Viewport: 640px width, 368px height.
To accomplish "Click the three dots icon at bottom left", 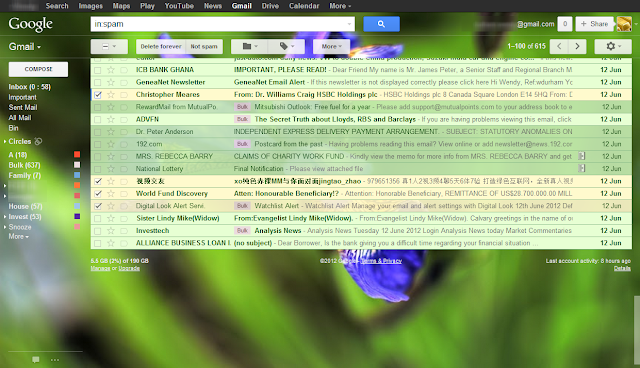I will point(55,360).
